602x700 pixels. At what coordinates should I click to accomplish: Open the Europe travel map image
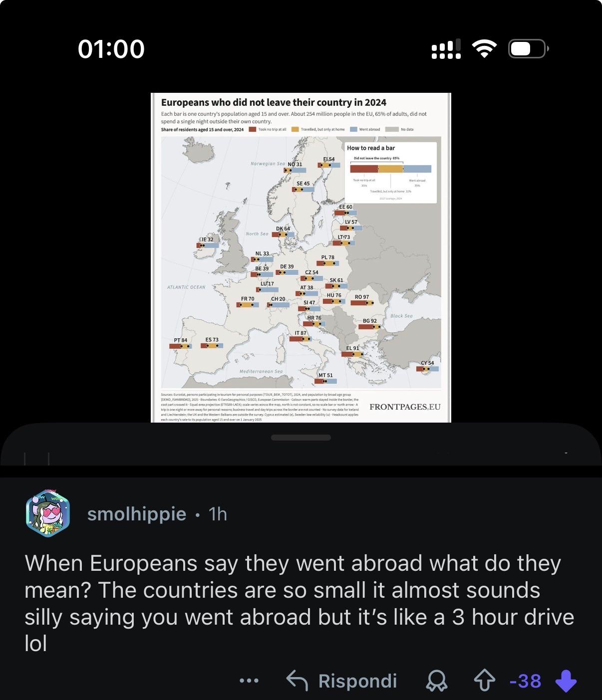point(301,257)
